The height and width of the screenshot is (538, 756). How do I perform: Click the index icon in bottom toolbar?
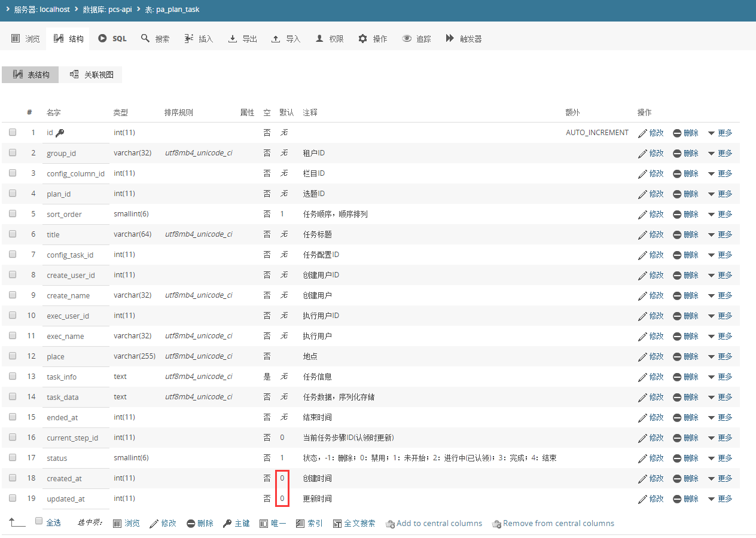tap(300, 524)
